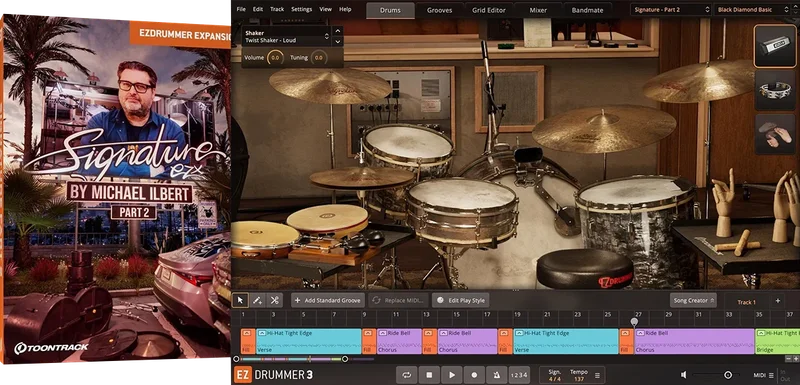This screenshot has height=385, width=800.
Task: Expand the Song Creator panel
Action: coord(693,300)
